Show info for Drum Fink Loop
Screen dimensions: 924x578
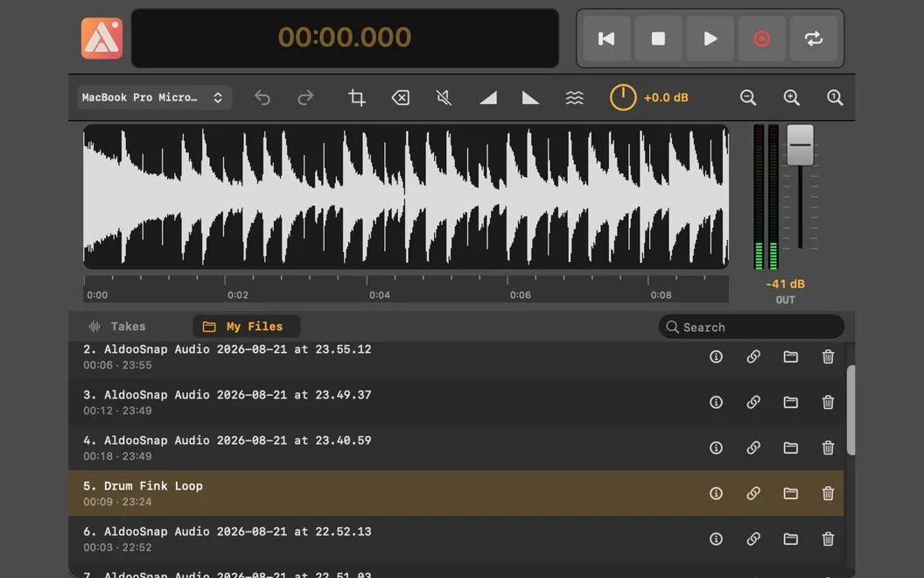click(x=716, y=493)
